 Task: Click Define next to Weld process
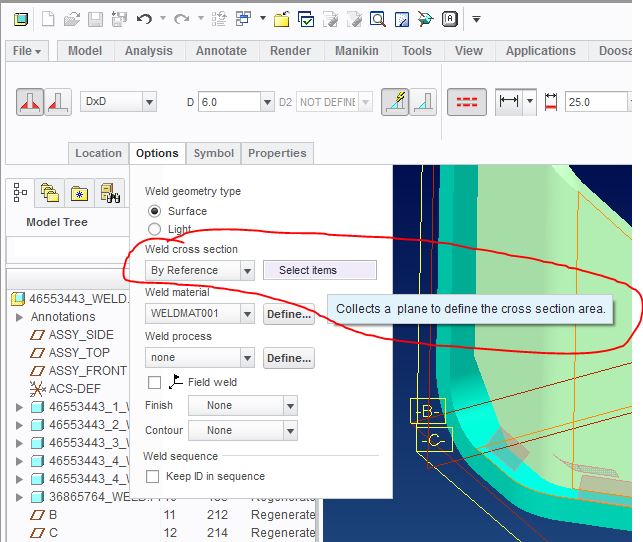[289, 358]
